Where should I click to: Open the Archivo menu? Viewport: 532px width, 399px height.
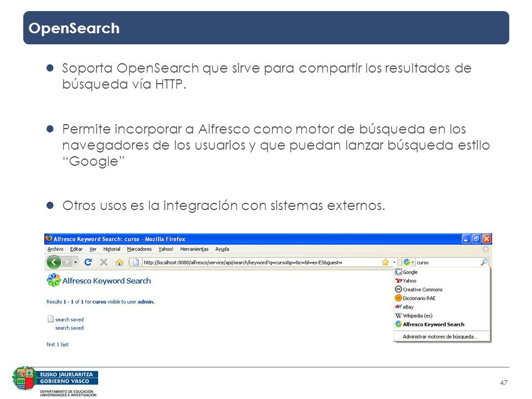(x=55, y=249)
